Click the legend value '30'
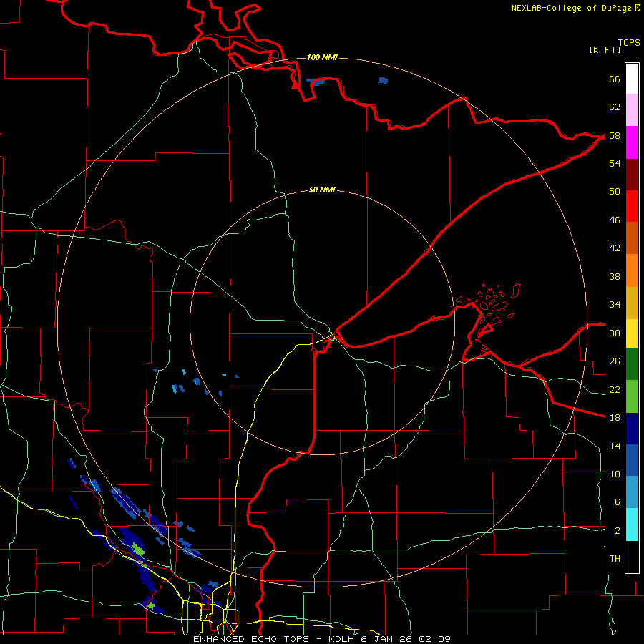 (x=615, y=333)
